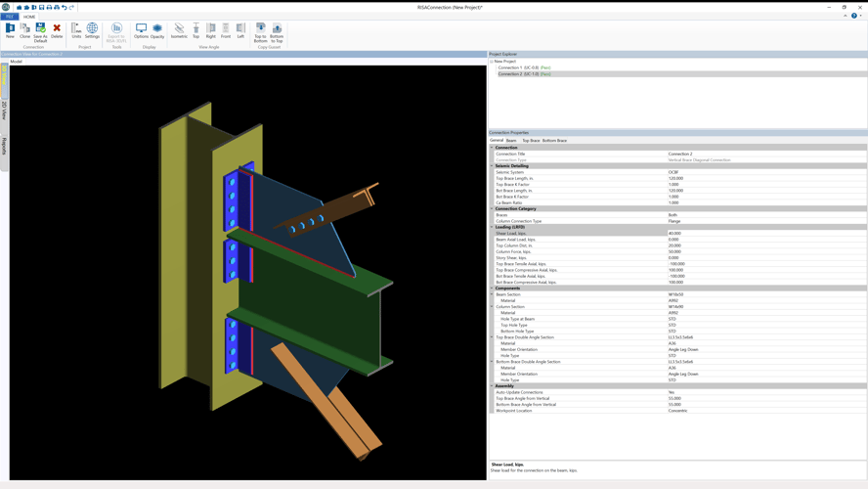Collapse the Assembly property section
This screenshot has height=489, width=868.
coord(492,386)
